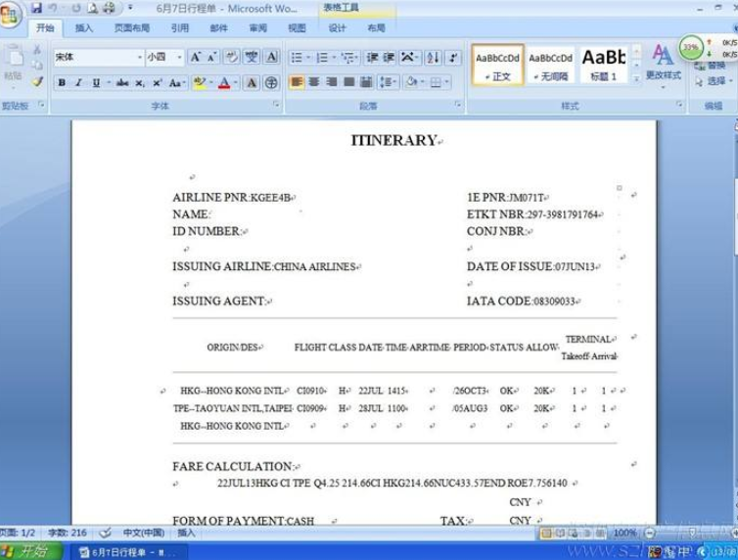The height and width of the screenshot is (560, 738).
Task: Click the 更改样式 change styles button
Action: pyautogui.click(x=664, y=64)
